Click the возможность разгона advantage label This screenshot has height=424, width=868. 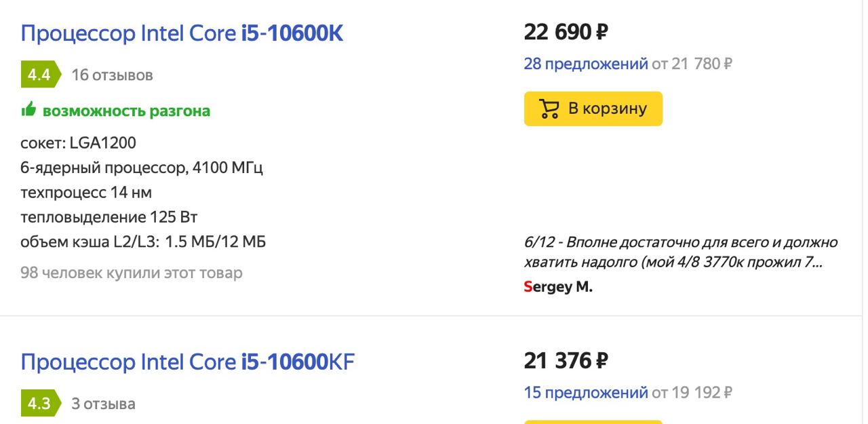pos(126,111)
